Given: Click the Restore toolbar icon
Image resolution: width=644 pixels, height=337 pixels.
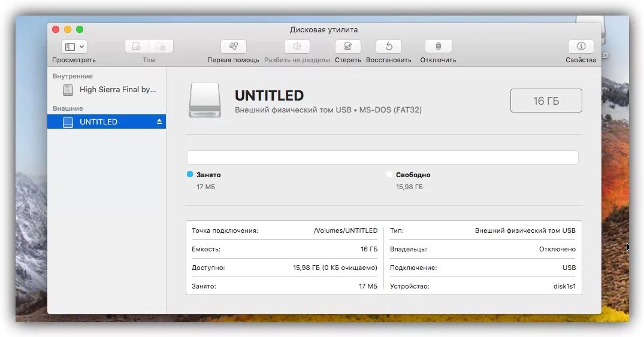Looking at the screenshot, I should [x=389, y=46].
